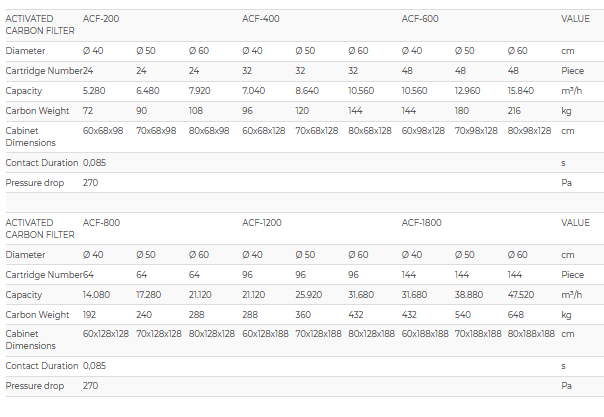Viewport: 604px width, 417px height.
Task: Click the 648 carbon weight value
Action: click(517, 313)
